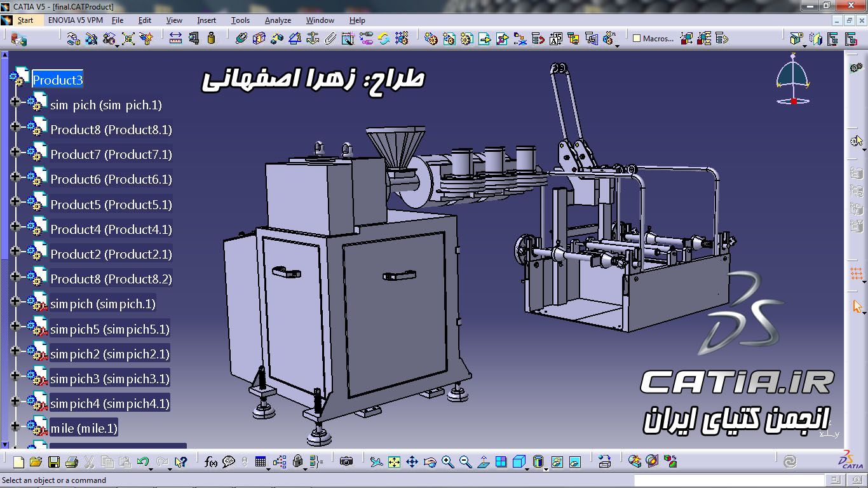Click the 3D compass in the viewport
Image resolution: width=868 pixels, height=488 pixels.
point(793,79)
